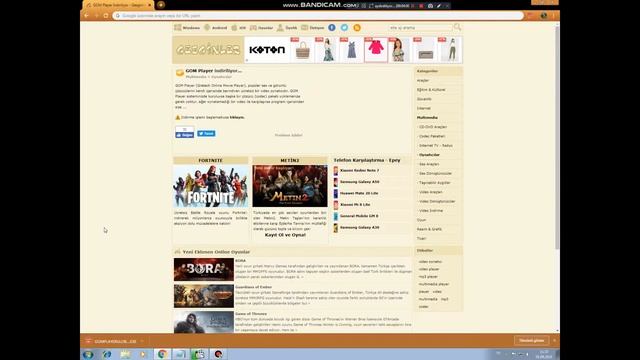
Task: Open the pink jacket ad thumbnail
Action: click(376, 50)
